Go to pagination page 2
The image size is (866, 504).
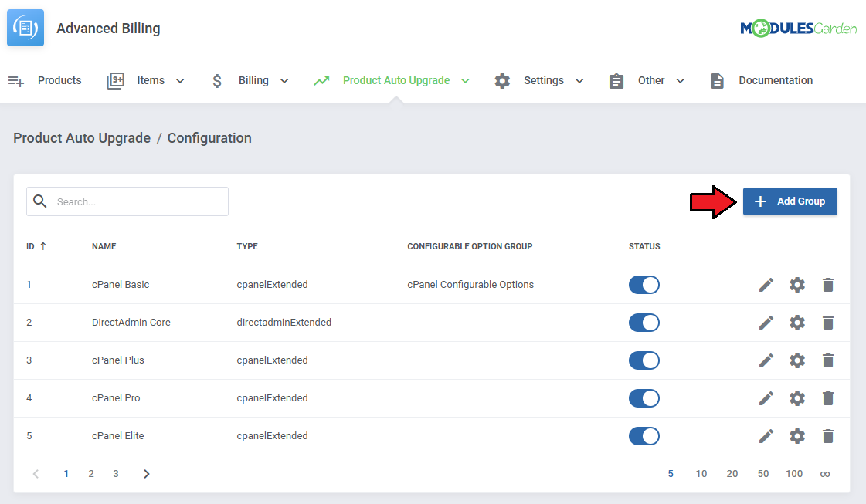click(x=91, y=474)
